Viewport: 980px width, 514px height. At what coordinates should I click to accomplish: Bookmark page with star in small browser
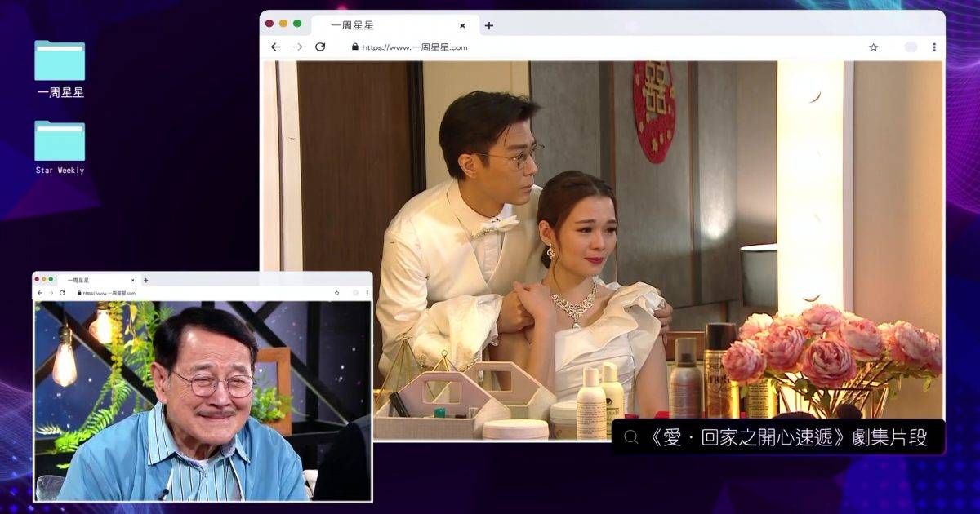coord(336,292)
